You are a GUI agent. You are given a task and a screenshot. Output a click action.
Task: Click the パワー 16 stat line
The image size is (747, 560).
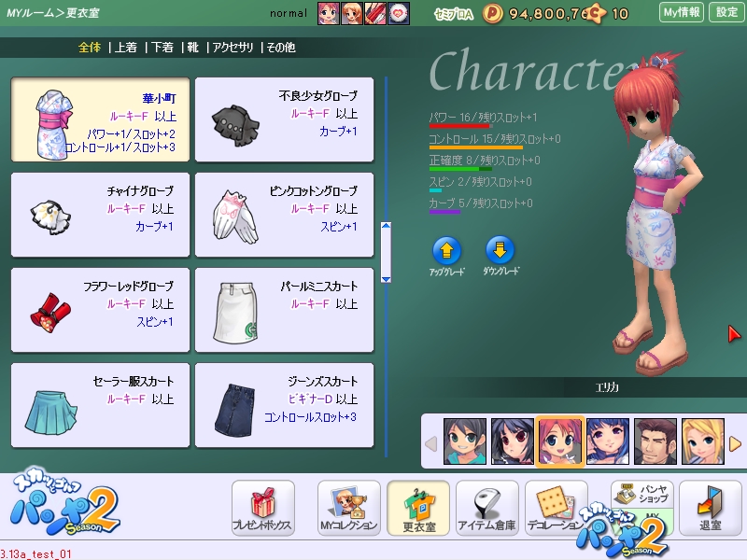(483, 118)
